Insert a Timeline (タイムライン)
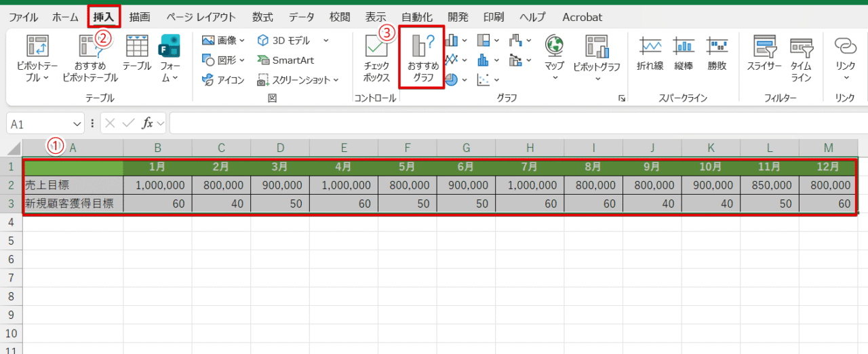This screenshot has width=868, height=354. tap(801, 59)
